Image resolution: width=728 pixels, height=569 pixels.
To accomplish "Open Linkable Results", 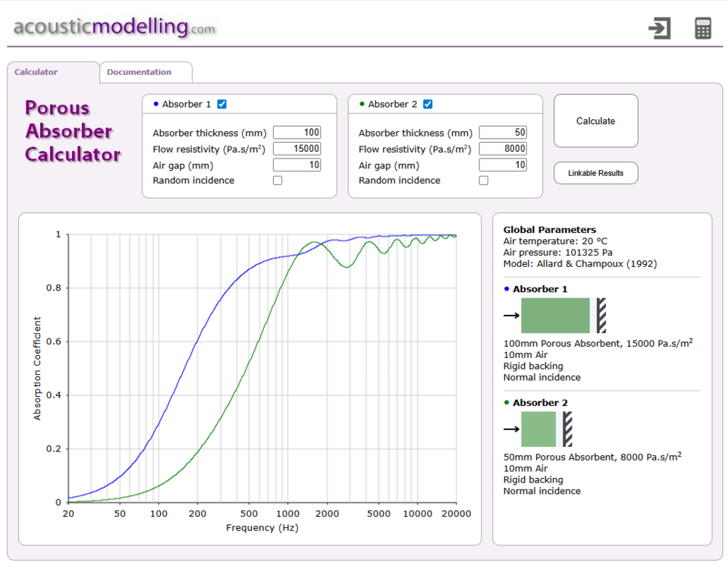I will 596,173.
